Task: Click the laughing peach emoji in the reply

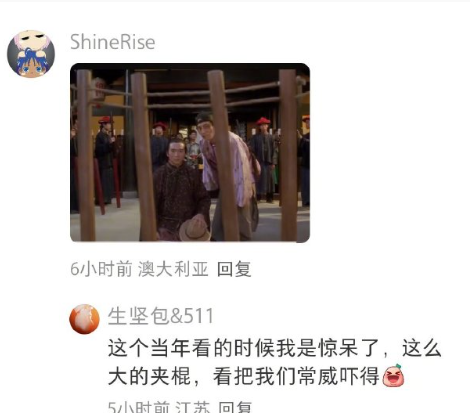Action: (x=393, y=376)
